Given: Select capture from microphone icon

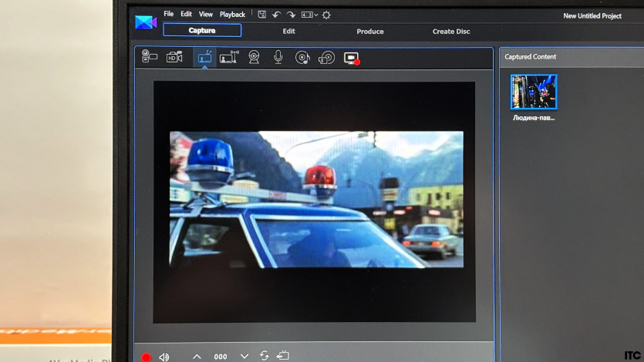Looking at the screenshot, I should 278,57.
